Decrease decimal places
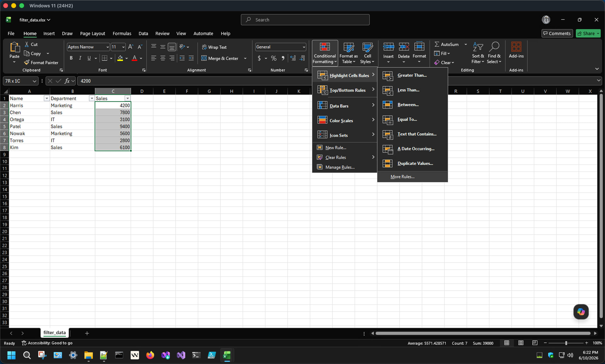The height and width of the screenshot is (364, 605). [x=302, y=58]
